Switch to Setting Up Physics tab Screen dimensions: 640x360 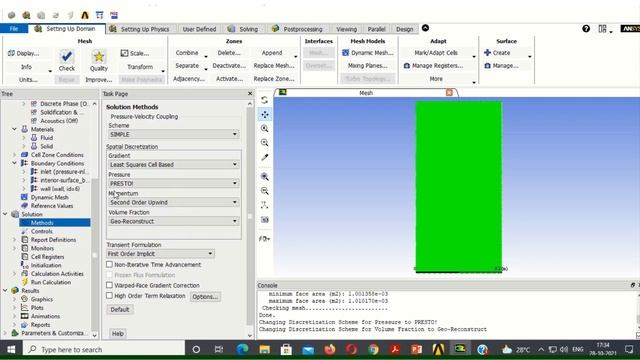click(140, 29)
